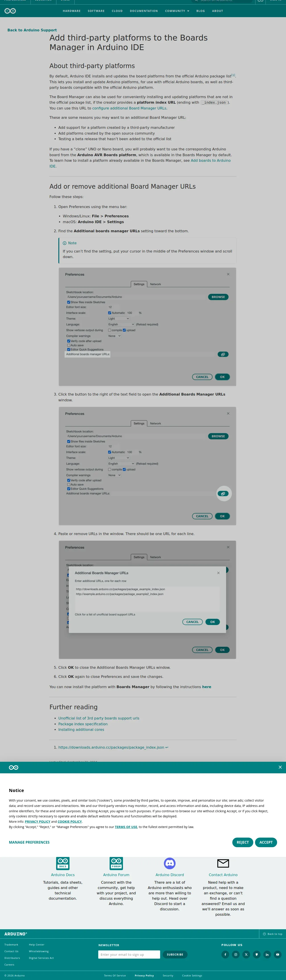Follow the footnote [1] superscript link
Image resolution: width=286 pixels, height=980 pixels.
[x=233, y=75]
